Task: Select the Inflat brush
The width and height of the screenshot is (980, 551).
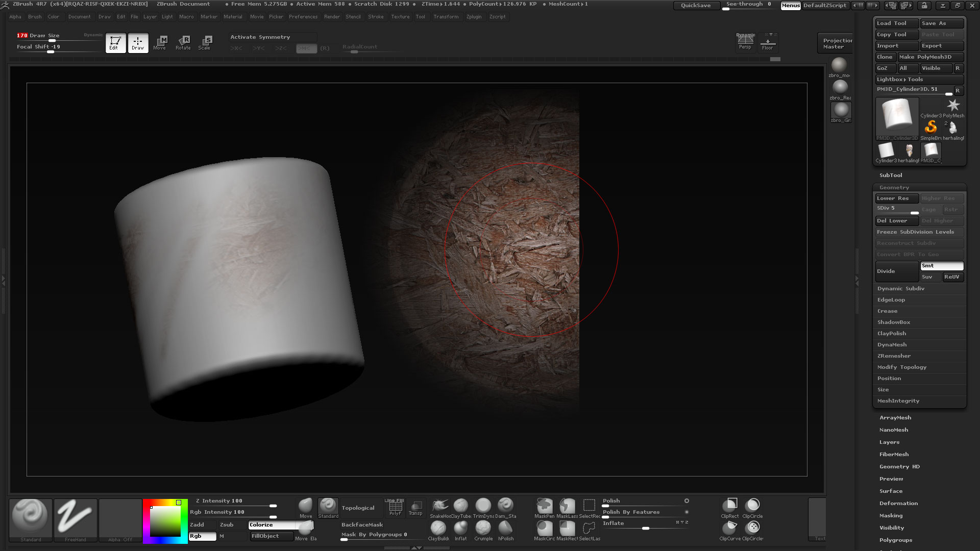Action: pos(461,530)
